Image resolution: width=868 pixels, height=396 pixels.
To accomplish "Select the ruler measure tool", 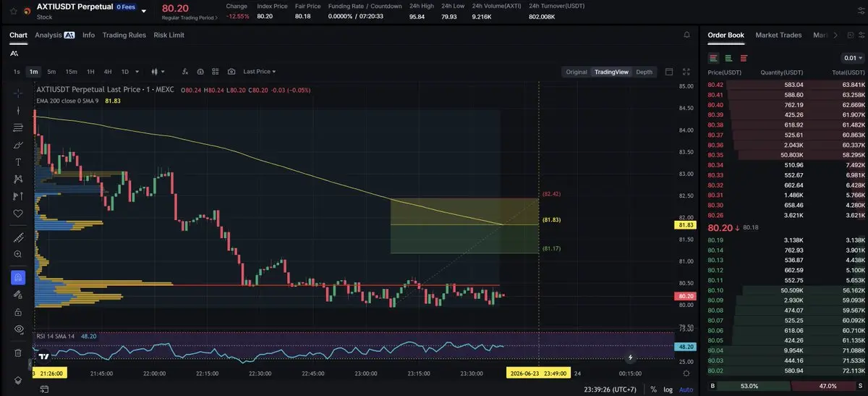I will pos(18,237).
